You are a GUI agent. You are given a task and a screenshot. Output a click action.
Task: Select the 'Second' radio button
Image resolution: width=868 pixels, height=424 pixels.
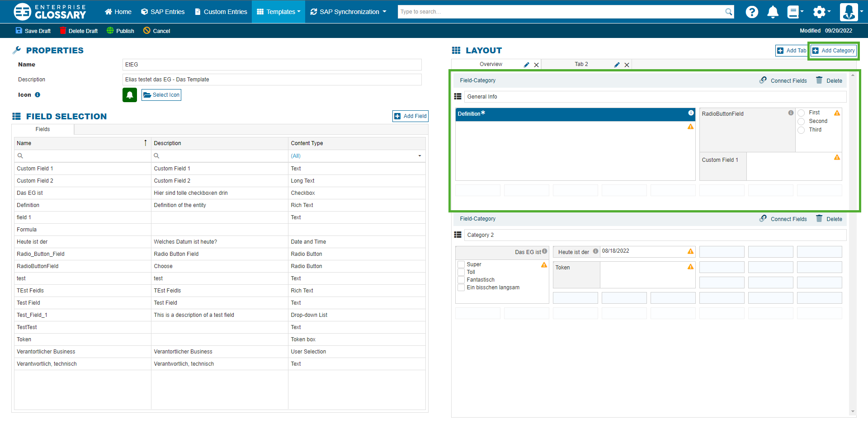[x=801, y=122]
